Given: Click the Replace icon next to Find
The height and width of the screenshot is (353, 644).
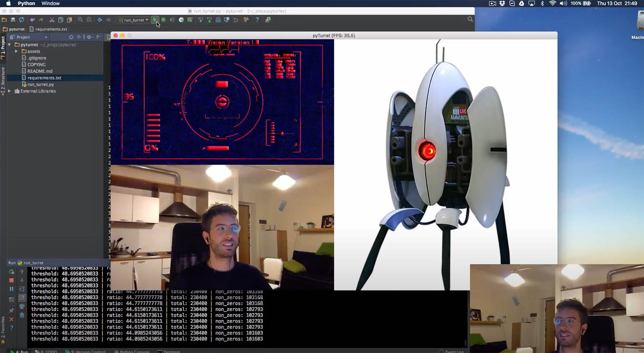Looking at the screenshot, I should [89, 20].
